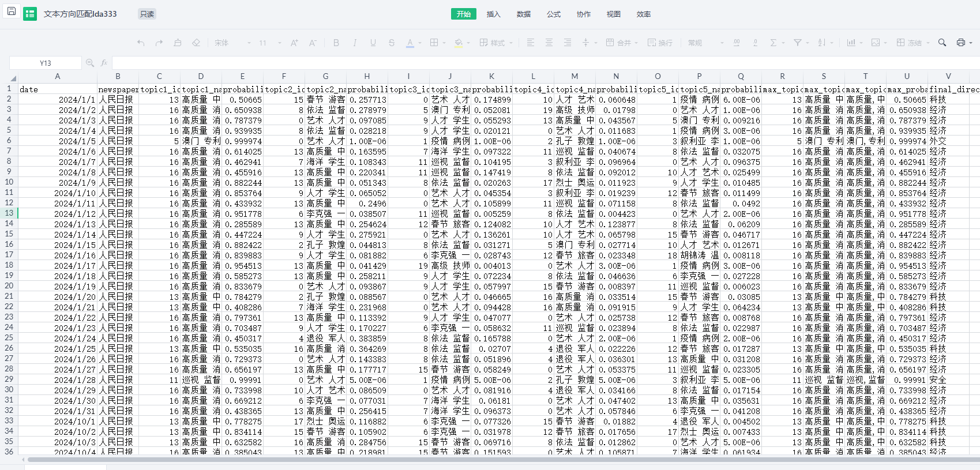Viewport: 980px width, 470px height.
Task: Open the 常规 number format dropdown
Action: (705, 43)
